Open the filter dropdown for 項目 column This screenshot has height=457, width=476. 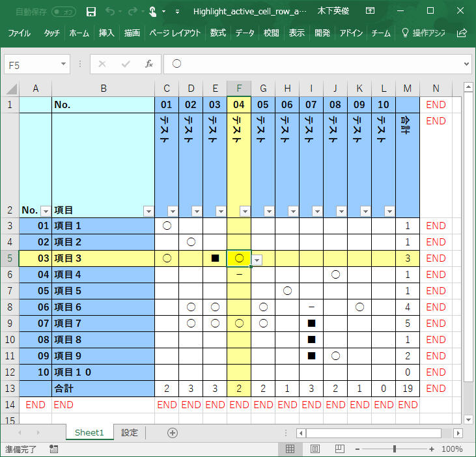(x=148, y=211)
